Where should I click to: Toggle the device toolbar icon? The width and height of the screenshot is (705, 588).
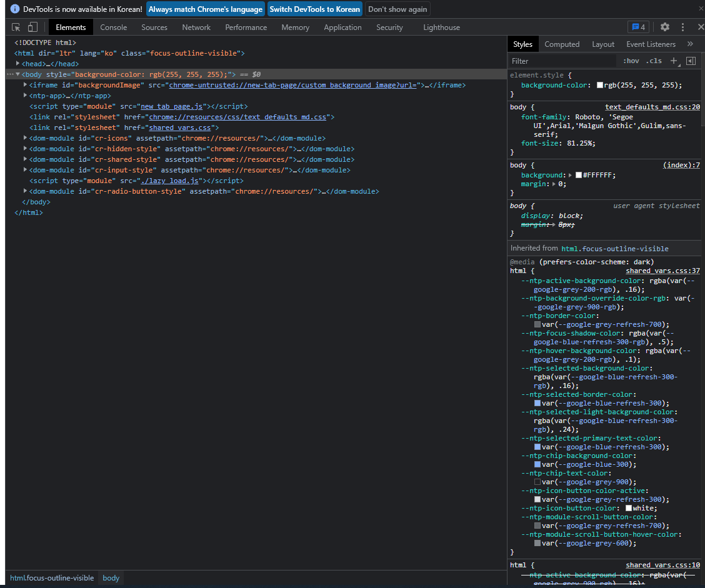pyautogui.click(x=32, y=27)
